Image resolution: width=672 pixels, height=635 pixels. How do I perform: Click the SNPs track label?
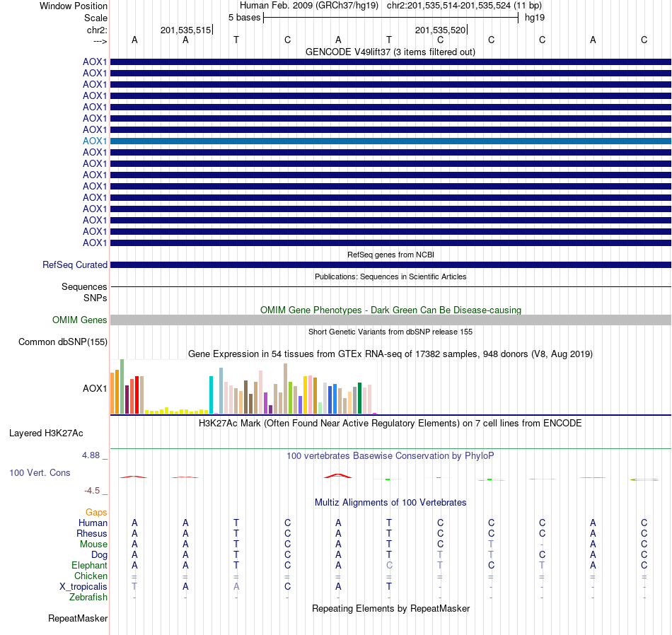[95, 298]
